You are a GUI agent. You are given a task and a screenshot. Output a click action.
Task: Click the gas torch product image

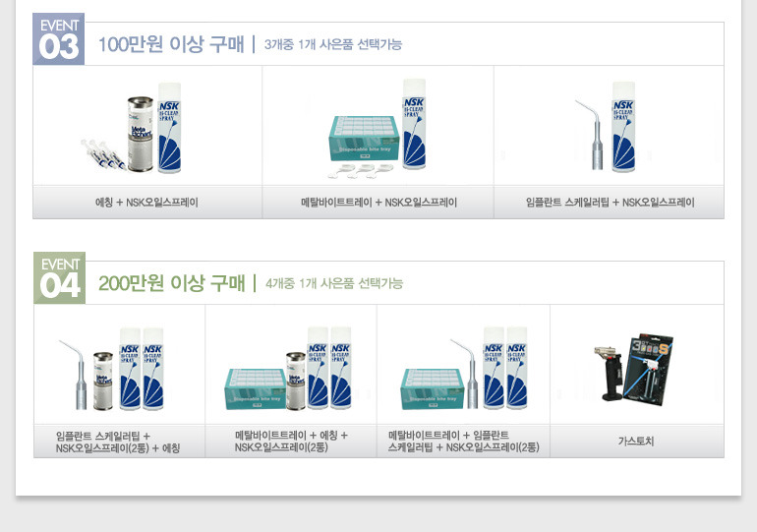pos(633,370)
